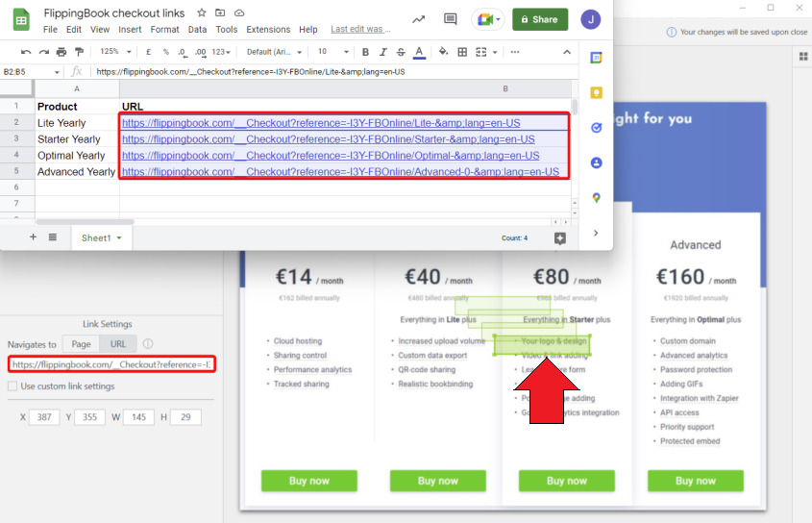
Task: Click the green Share button
Action: click(540, 19)
